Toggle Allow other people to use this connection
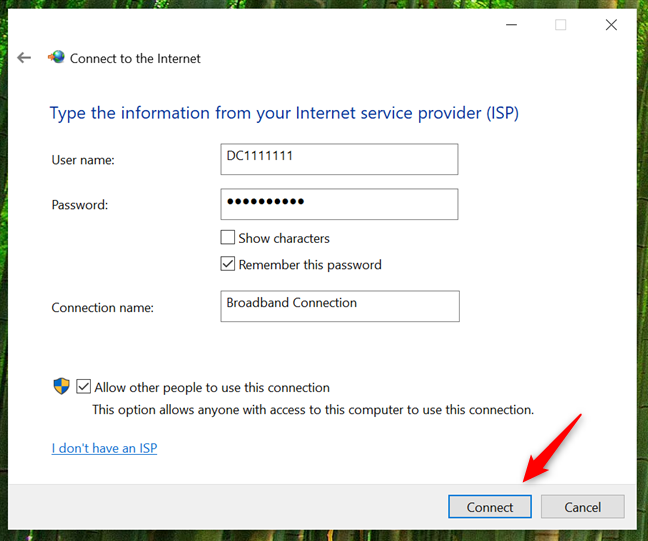 83,387
